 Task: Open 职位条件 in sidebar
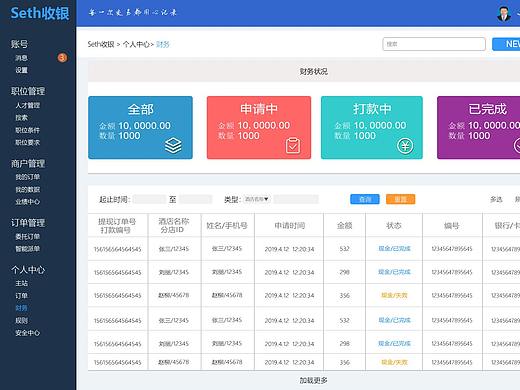[28, 130]
